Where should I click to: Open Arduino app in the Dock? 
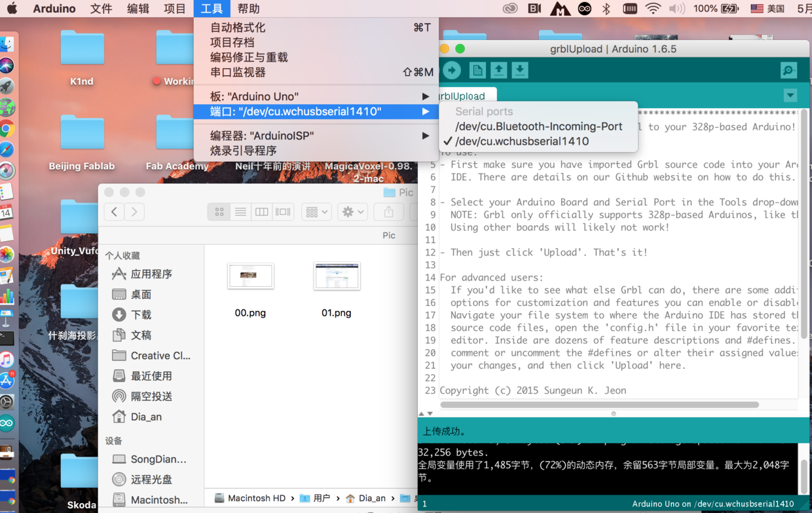coord(7,423)
